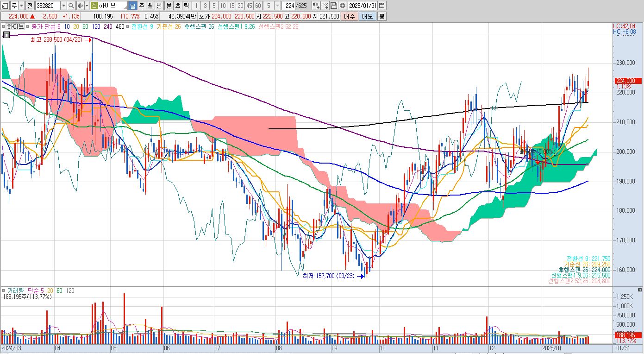The height and width of the screenshot is (354, 644).
Task: Open the chart settings gear icon
Action: 342,6
